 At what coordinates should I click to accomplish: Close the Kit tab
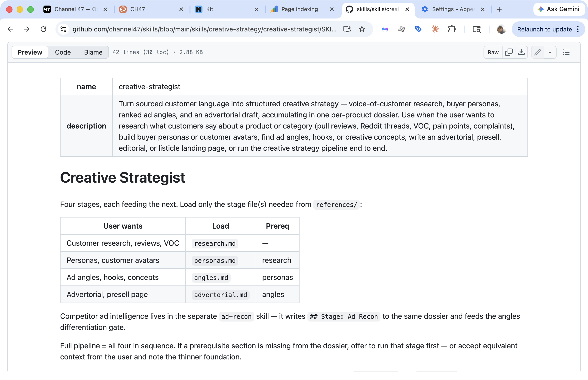(x=256, y=9)
